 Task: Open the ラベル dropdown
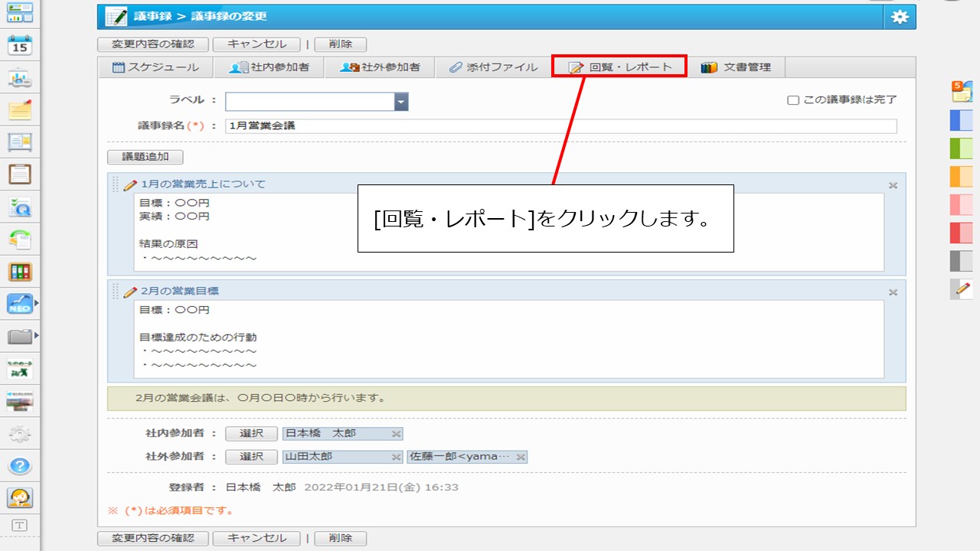[401, 102]
